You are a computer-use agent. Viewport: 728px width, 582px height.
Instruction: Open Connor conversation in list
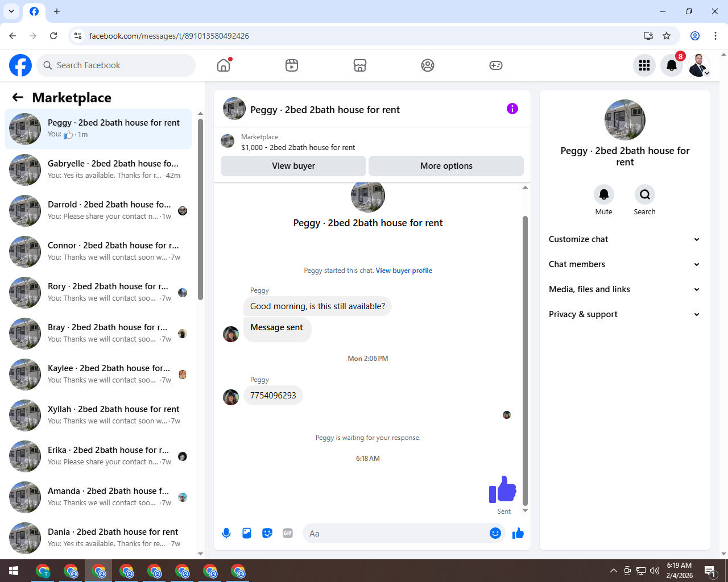[98, 252]
